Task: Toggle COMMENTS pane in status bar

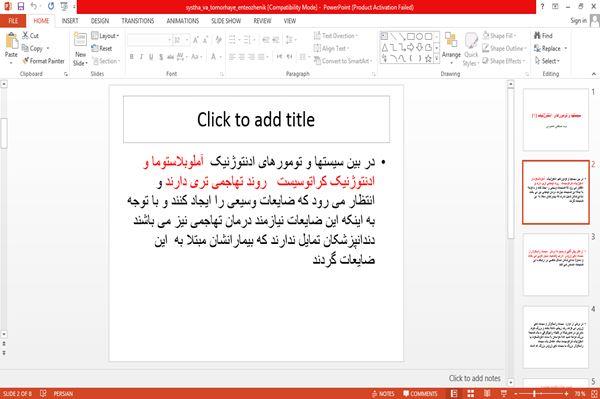Action: [x=420, y=394]
